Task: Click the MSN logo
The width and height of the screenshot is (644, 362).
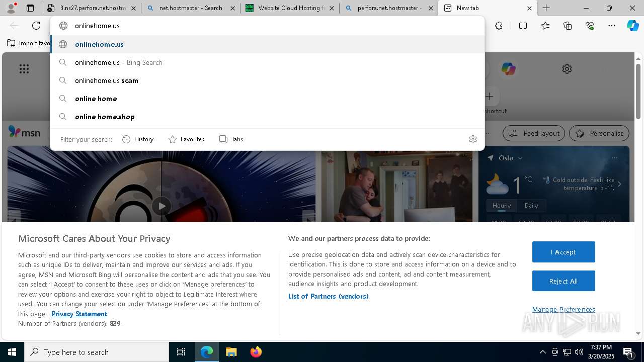Action: coord(24,132)
